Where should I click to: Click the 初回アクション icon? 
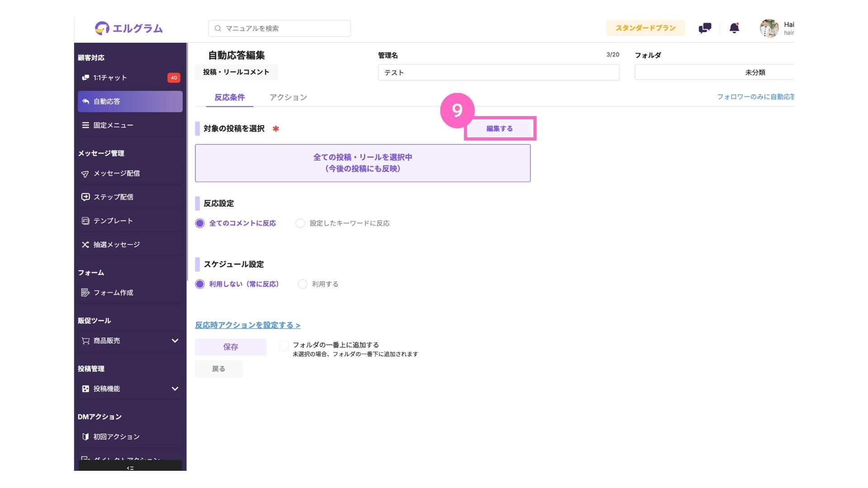pyautogui.click(x=85, y=437)
